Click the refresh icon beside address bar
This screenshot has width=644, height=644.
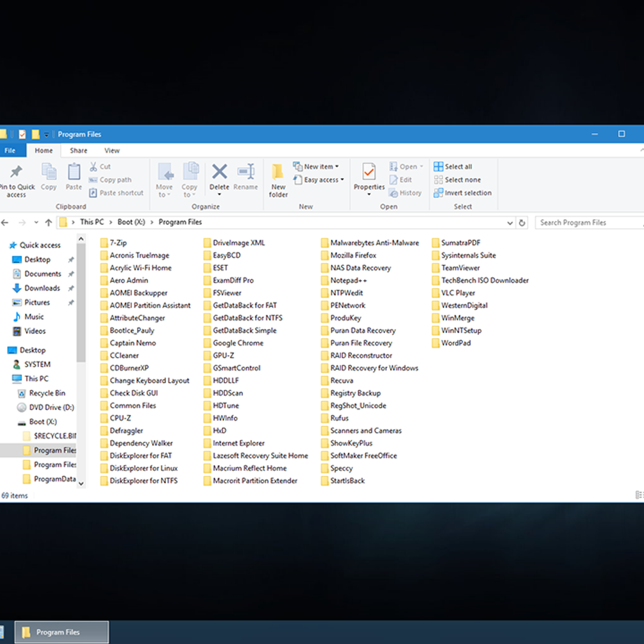(522, 223)
